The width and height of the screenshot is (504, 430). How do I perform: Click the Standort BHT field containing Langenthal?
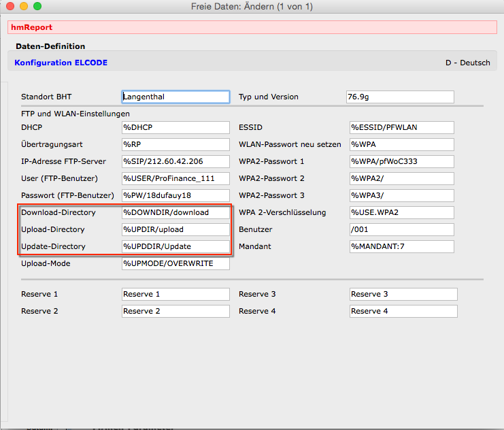[175, 97]
